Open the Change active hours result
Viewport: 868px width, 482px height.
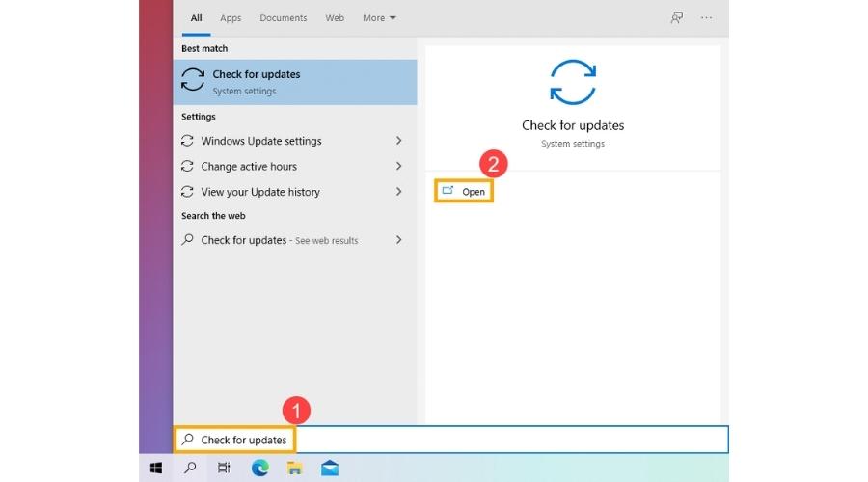295,166
